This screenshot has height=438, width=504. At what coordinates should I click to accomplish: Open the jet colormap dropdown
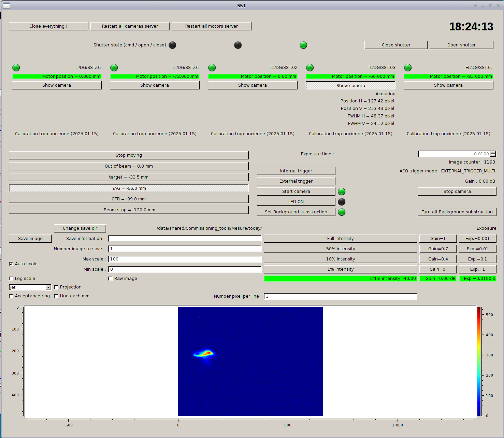[x=48, y=287]
